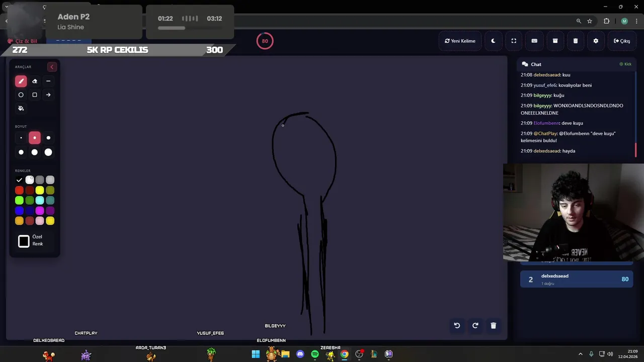
Task: Open the taskbar clock and date
Action: tap(628, 354)
